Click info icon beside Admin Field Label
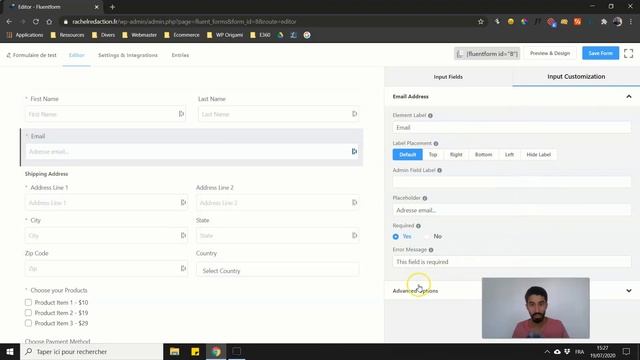This screenshot has width=640, height=360. 440,170
